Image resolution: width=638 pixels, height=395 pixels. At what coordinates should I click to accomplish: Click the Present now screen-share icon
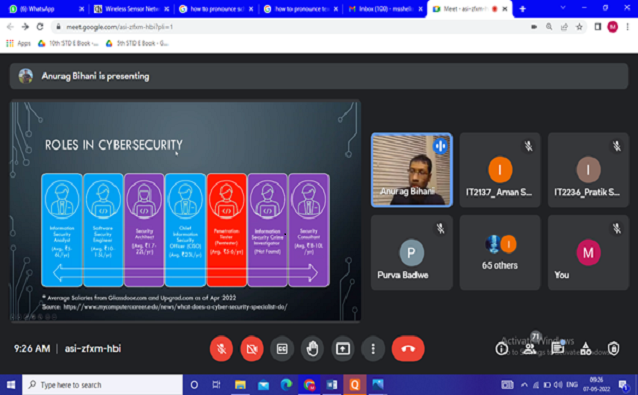click(343, 349)
